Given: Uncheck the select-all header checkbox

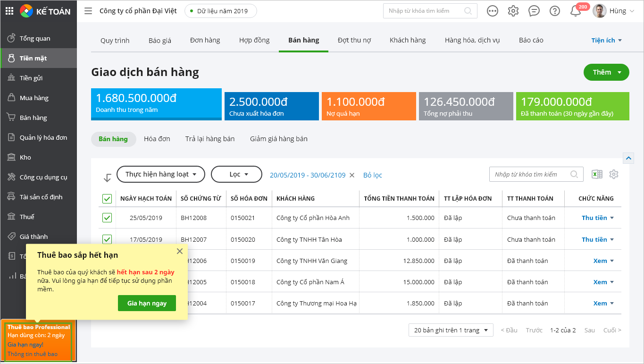Looking at the screenshot, I should pos(107,199).
